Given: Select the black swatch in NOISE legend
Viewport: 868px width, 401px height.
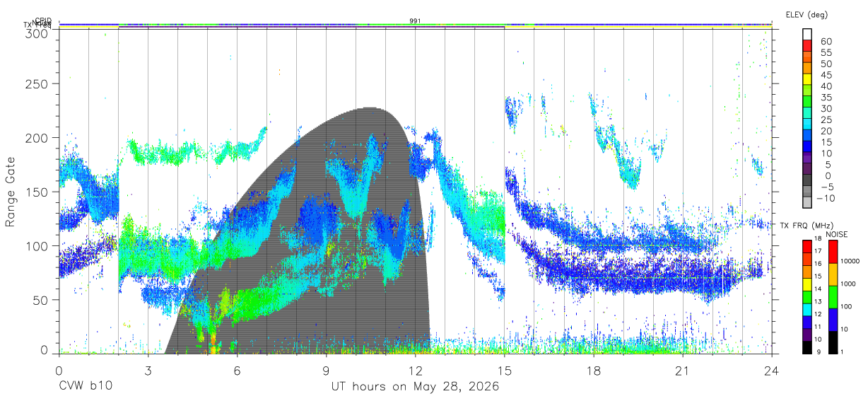Looking at the screenshot, I should coord(833,342).
